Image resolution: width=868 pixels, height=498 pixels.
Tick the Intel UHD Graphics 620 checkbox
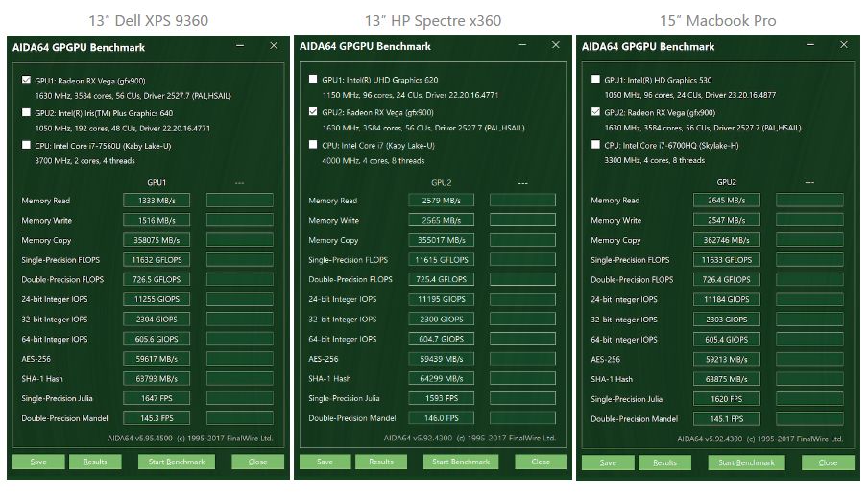313,80
